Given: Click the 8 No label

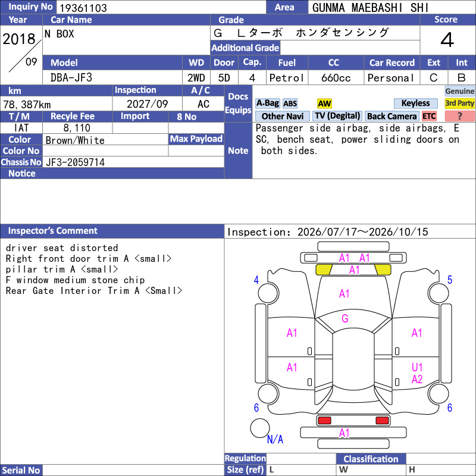Looking at the screenshot, I should pyautogui.click(x=186, y=117).
